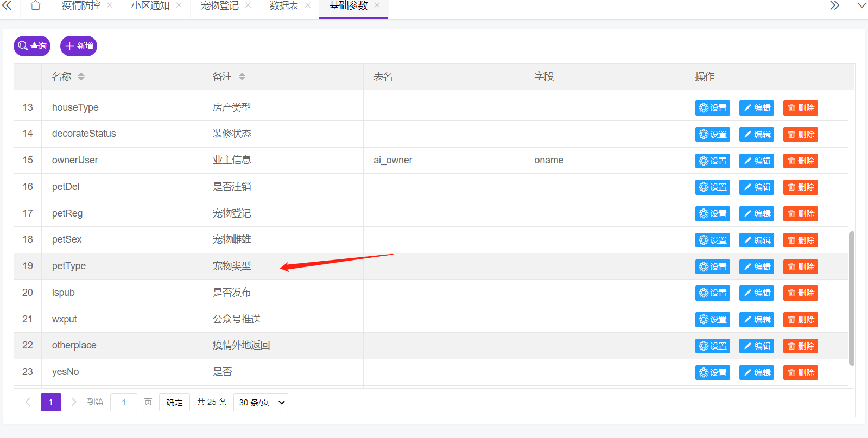
Task: Select the 基础参数 tab
Action: coord(349,5)
